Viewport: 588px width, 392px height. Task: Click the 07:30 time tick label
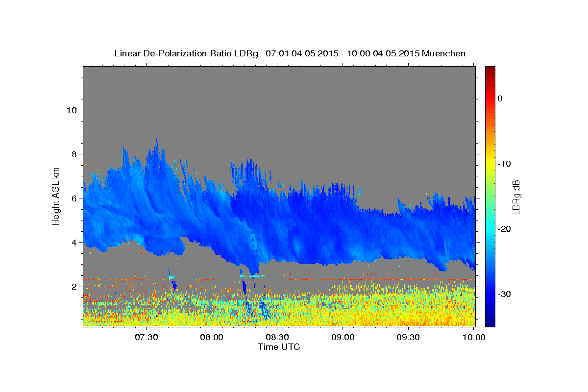click(x=146, y=337)
